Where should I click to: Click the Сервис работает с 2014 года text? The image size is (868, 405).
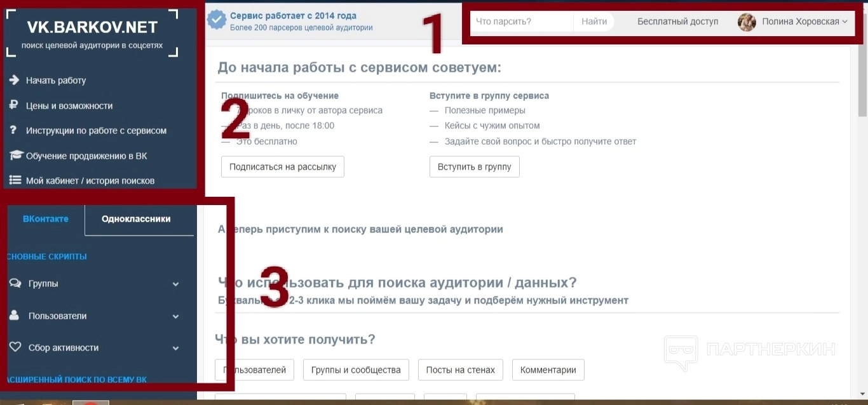(293, 16)
